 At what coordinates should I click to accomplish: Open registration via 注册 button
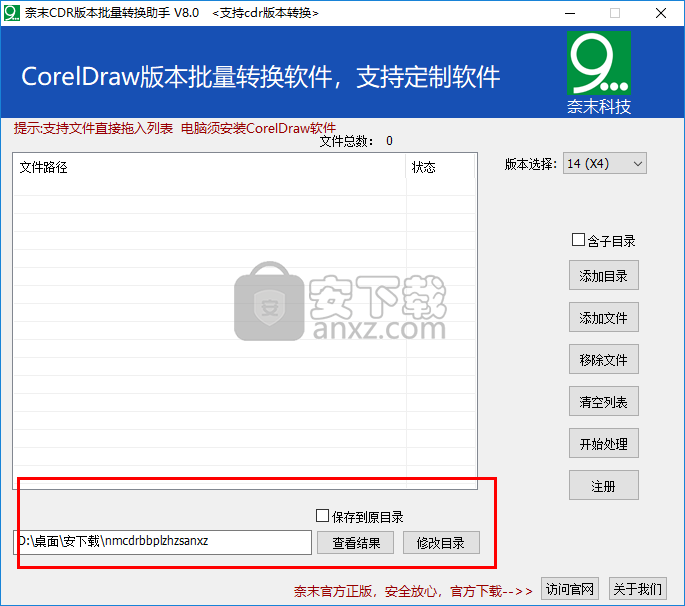[603, 486]
